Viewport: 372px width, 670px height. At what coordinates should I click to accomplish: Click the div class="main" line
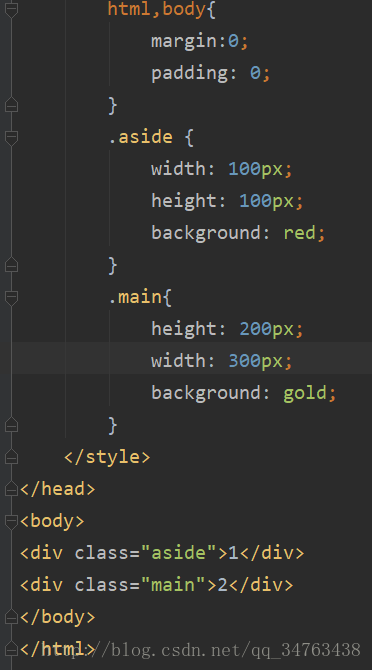pos(157,585)
